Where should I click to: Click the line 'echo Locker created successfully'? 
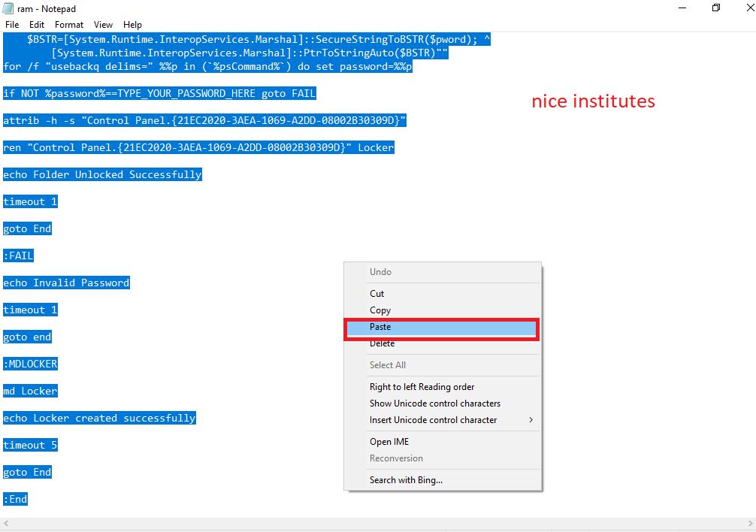(99, 419)
